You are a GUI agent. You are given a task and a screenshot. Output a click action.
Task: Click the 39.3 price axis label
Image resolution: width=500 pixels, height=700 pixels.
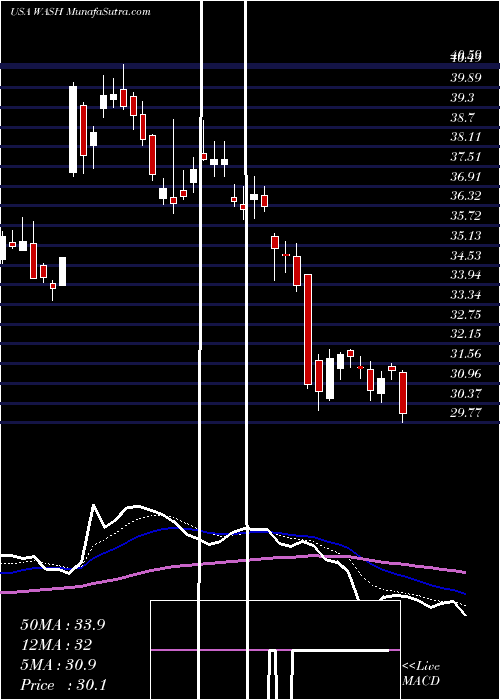(x=462, y=98)
